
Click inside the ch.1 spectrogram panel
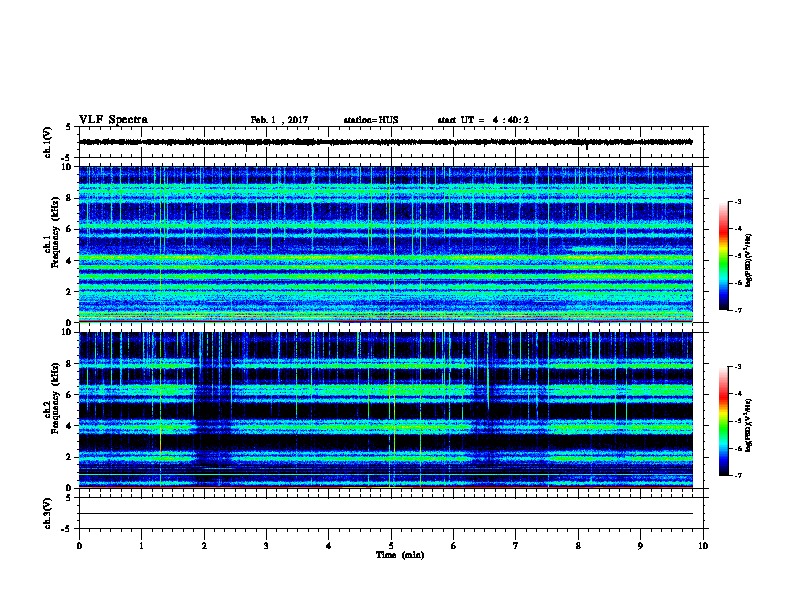[385, 244]
